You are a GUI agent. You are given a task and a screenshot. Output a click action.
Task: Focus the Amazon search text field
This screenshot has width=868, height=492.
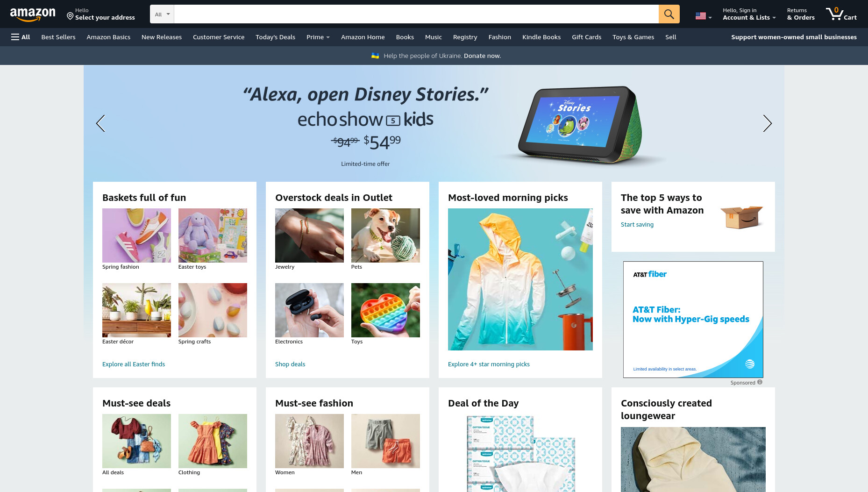point(416,14)
